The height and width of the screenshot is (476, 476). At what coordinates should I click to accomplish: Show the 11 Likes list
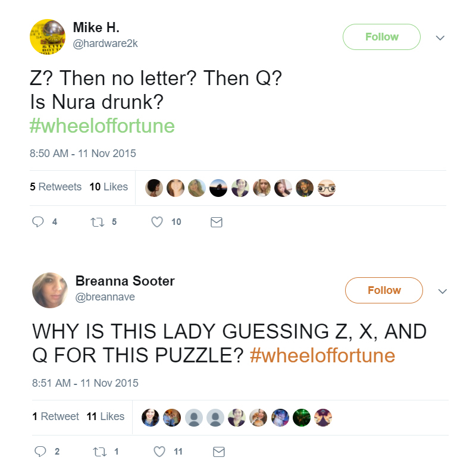click(105, 416)
